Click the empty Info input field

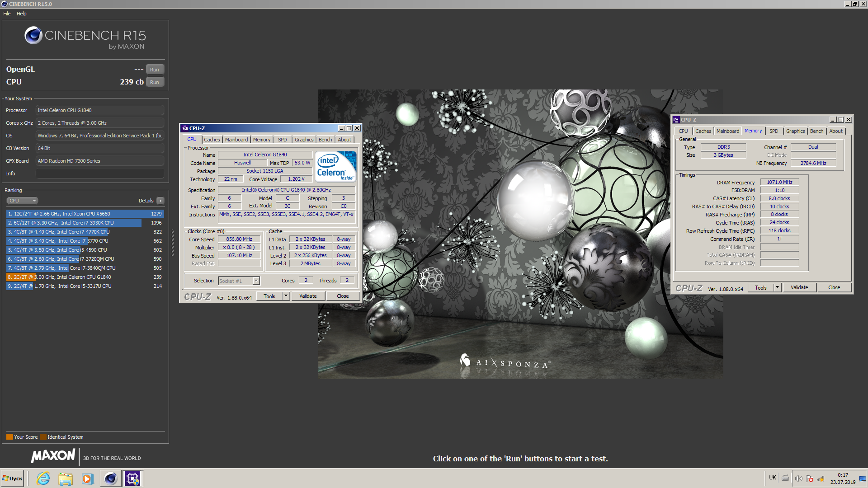click(100, 174)
